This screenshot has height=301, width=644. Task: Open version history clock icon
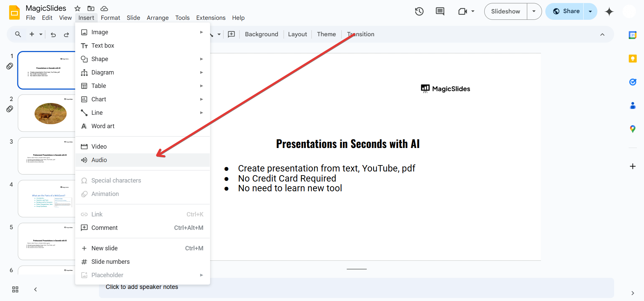coord(419,11)
